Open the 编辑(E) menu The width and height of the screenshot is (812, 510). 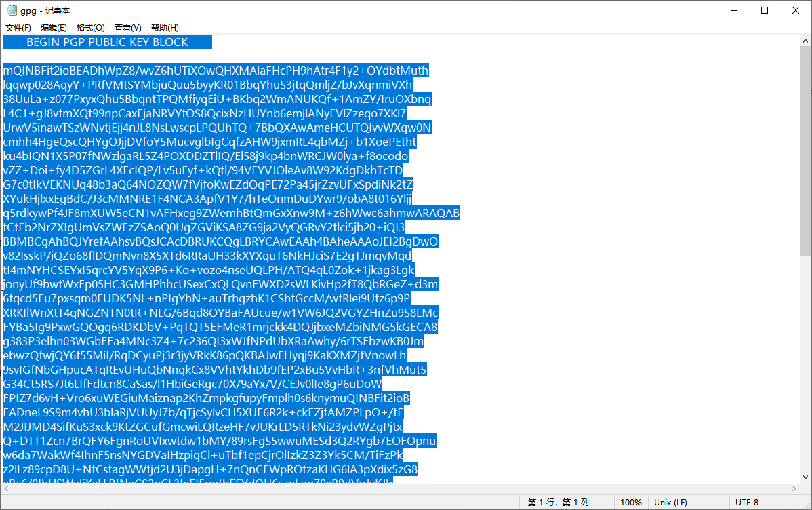pos(54,28)
